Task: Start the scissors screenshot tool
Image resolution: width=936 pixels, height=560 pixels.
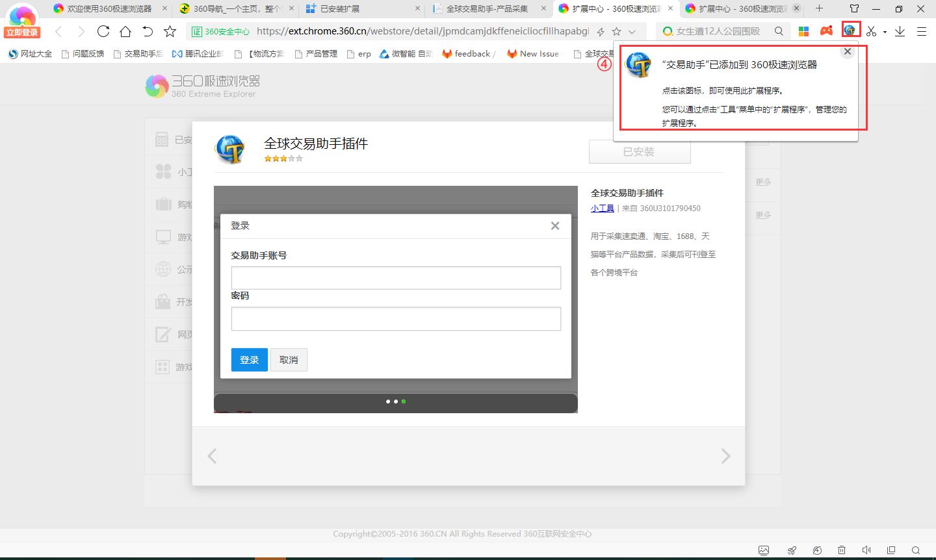Action: click(x=872, y=31)
